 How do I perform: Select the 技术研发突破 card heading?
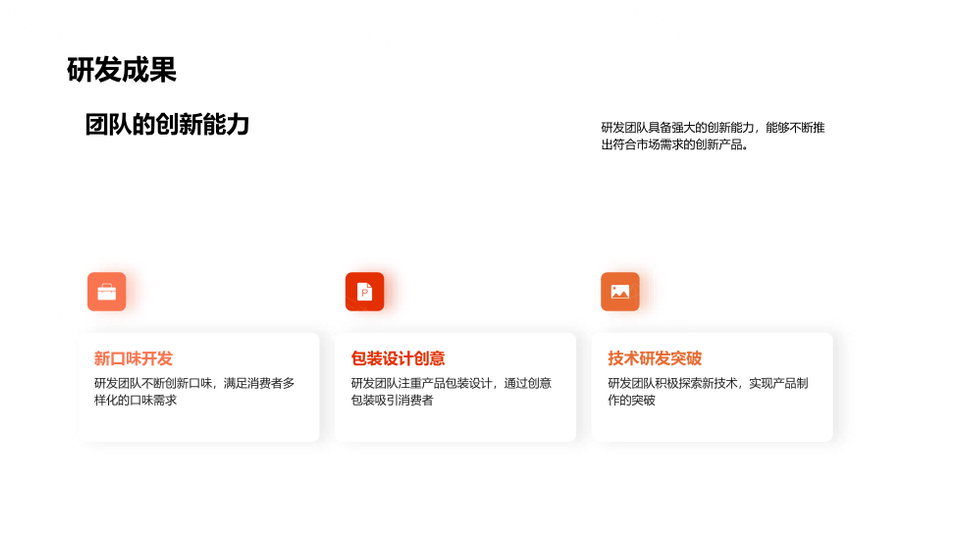655,358
